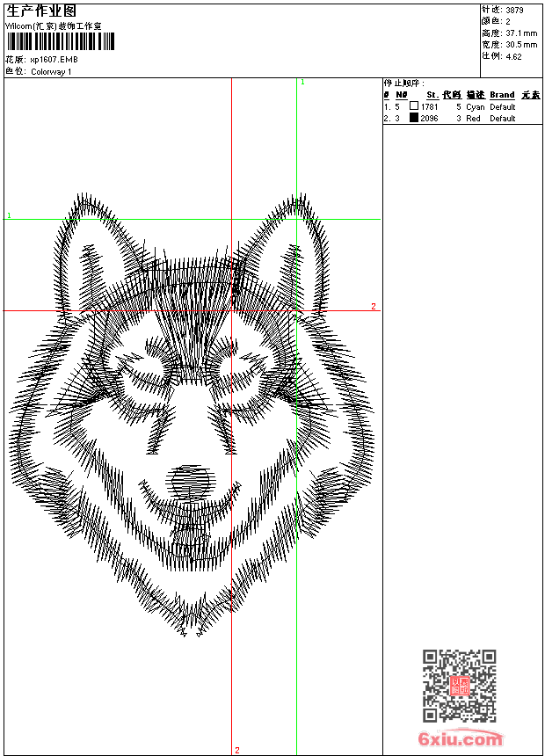Click the green marker 1 at top guideline
The width and height of the screenshot is (545, 756).
coord(302,82)
